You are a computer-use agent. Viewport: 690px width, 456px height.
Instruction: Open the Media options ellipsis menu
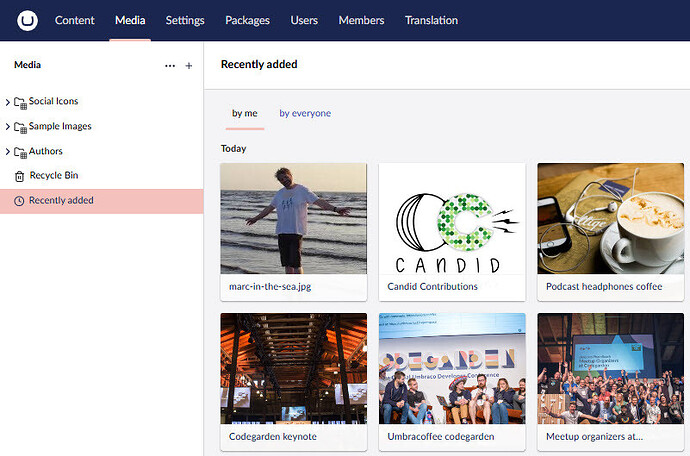pyautogui.click(x=170, y=66)
